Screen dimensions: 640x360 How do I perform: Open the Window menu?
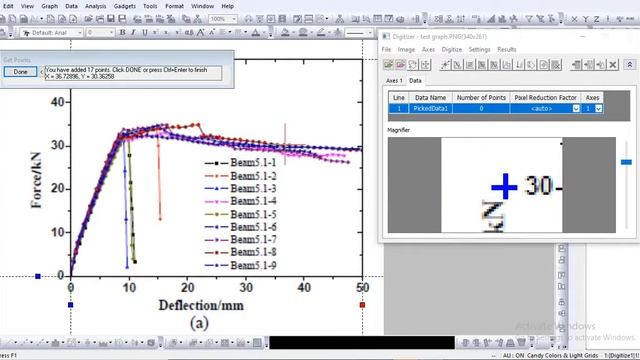coord(202,6)
